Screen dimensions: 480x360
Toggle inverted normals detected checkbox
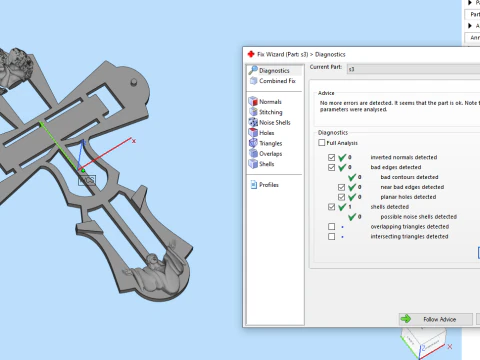(331, 157)
